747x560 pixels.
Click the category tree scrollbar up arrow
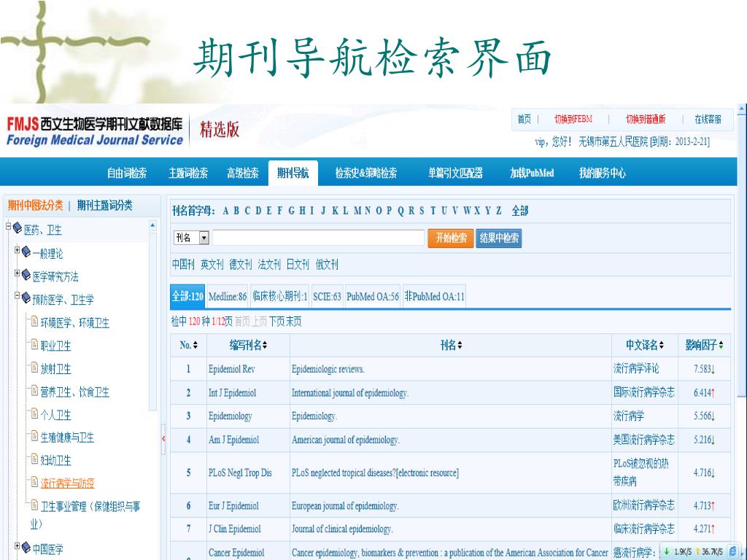pyautogui.click(x=152, y=225)
